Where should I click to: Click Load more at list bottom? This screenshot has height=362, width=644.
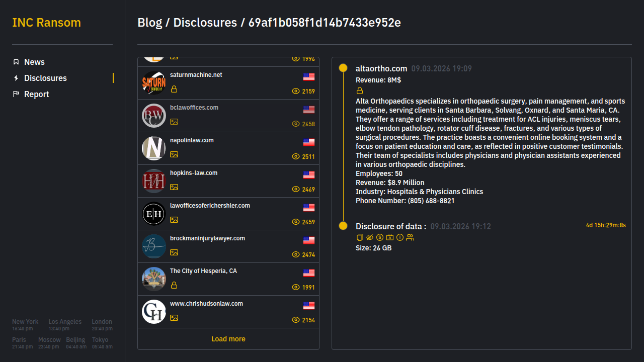point(228,339)
